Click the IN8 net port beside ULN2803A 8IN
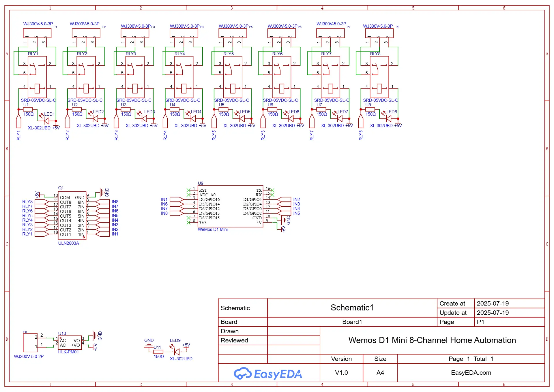Image resolution: width=554 pixels, height=392 pixels. pyautogui.click(x=102, y=202)
